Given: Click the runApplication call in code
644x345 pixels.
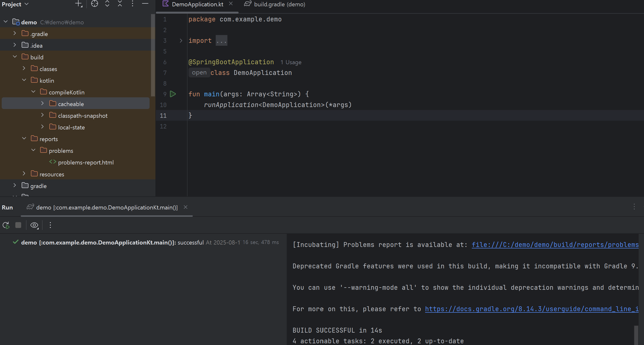Looking at the screenshot, I should tap(231, 105).
